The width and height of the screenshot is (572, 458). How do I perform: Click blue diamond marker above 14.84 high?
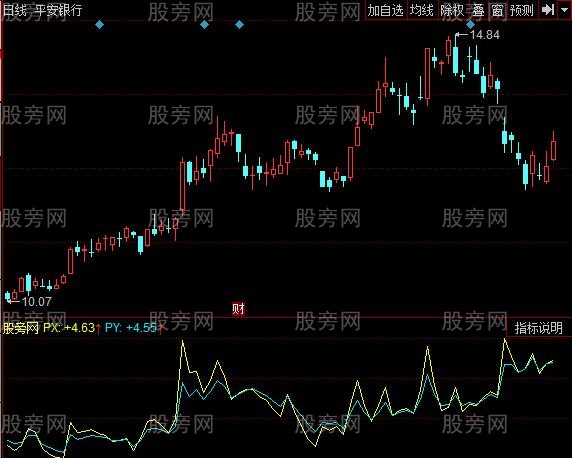(470, 24)
